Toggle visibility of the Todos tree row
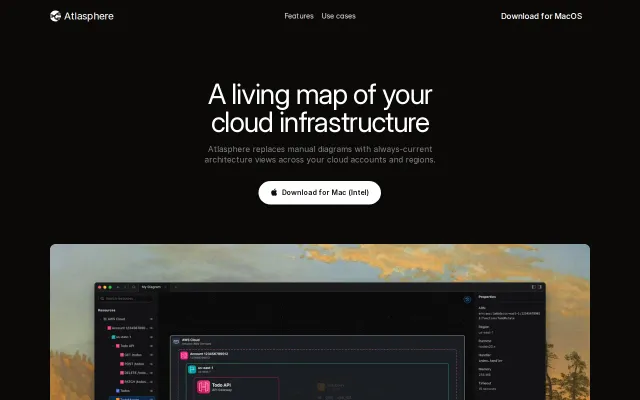The width and height of the screenshot is (640, 400). (151, 391)
